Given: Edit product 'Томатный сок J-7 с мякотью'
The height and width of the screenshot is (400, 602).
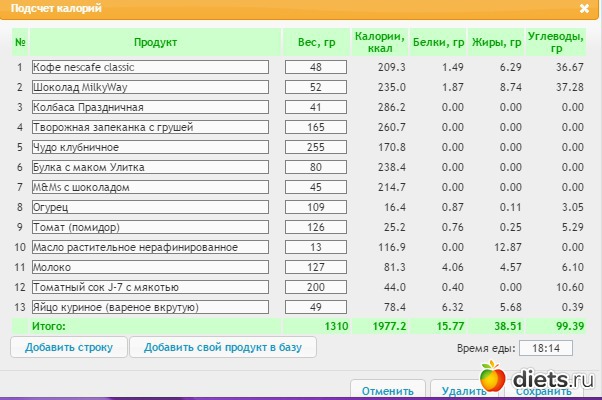Looking at the screenshot, I should [150, 287].
